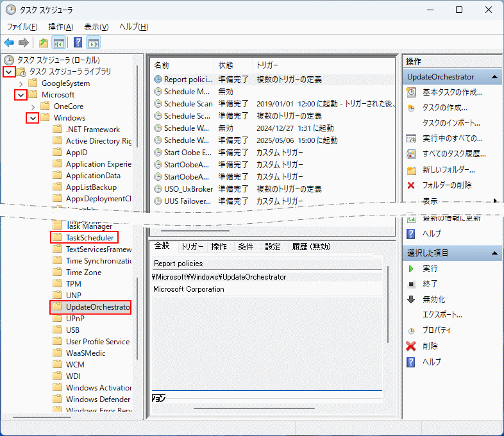Open the 操作(A) menu
Screen dimensions: 504x436
(x=61, y=27)
